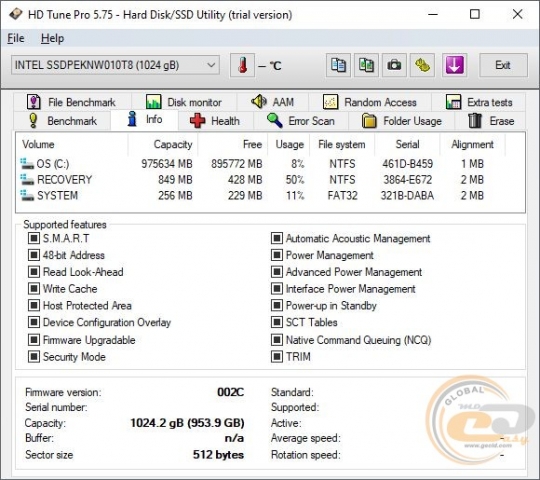Toggle the 48-bit Address checkbox
This screenshot has width=540, height=480.
34,255
